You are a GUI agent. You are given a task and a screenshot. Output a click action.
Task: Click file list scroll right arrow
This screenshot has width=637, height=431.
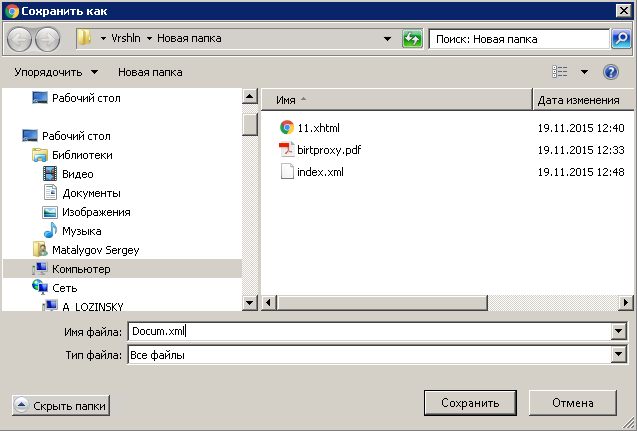[626, 302]
